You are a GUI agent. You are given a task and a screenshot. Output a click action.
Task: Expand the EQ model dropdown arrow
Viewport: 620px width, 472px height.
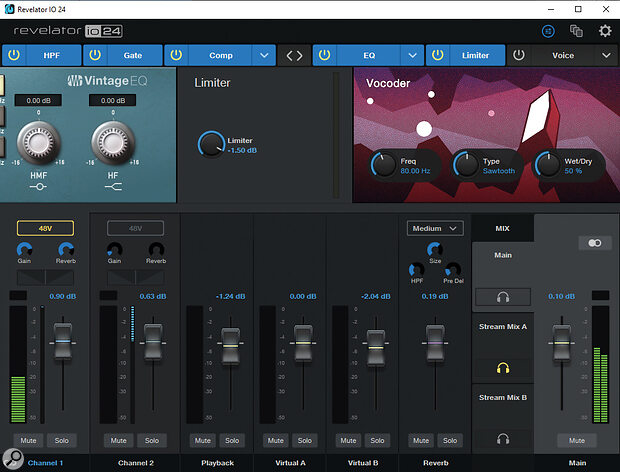pos(412,55)
